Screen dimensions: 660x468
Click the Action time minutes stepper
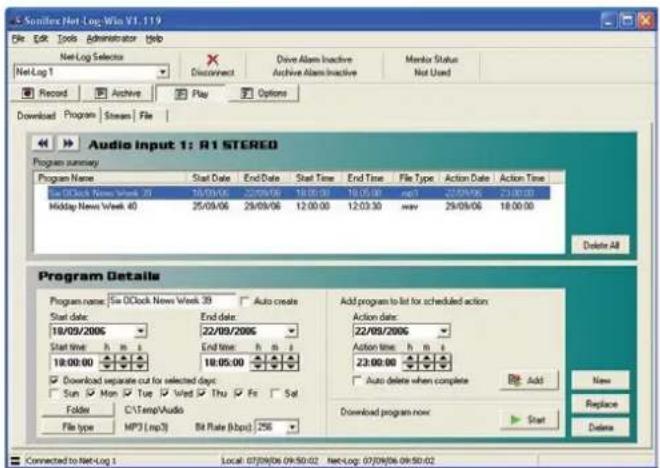click(x=427, y=362)
